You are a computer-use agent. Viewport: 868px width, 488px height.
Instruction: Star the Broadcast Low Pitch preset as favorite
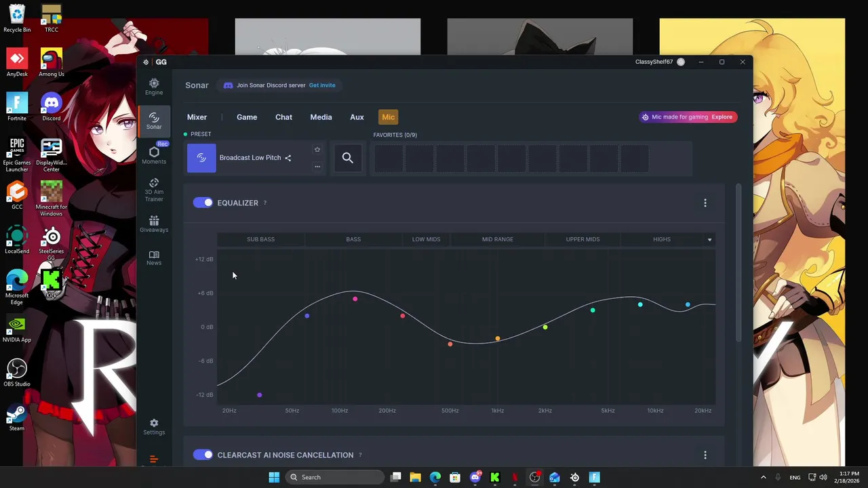click(x=317, y=150)
